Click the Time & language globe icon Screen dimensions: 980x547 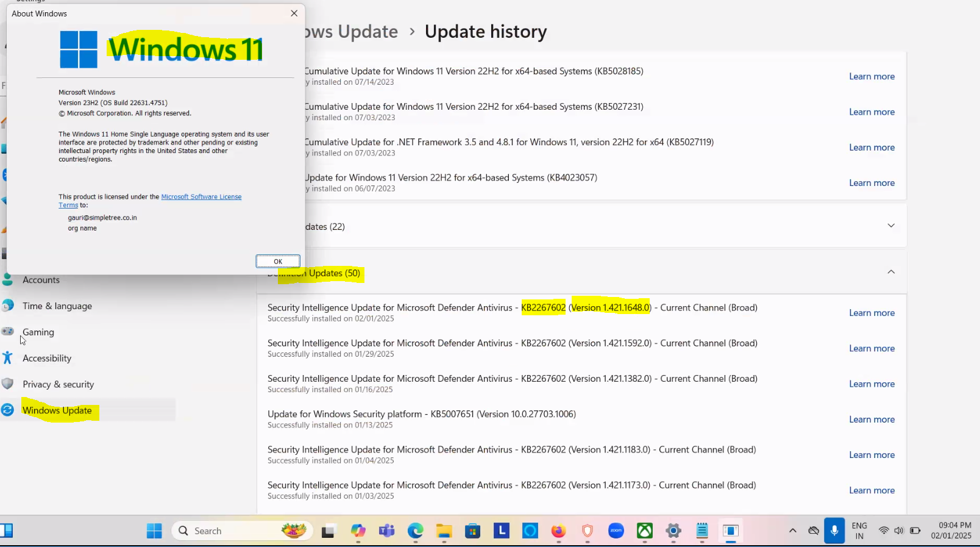[x=7, y=305]
